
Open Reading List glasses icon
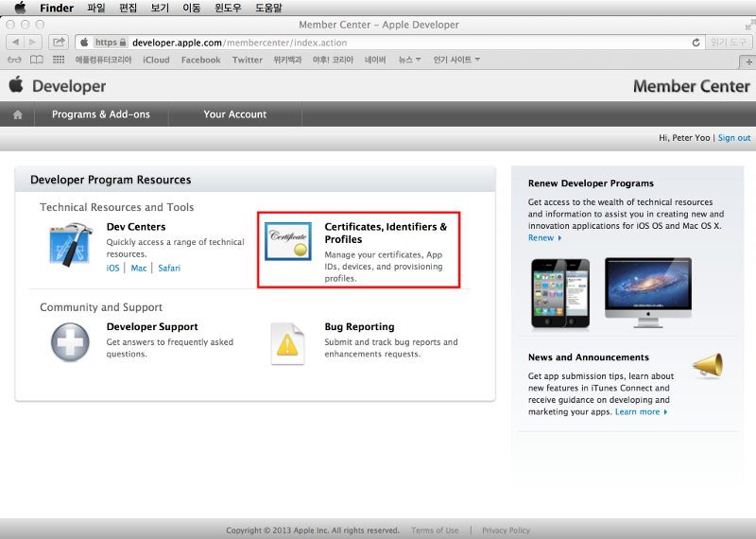click(14, 60)
